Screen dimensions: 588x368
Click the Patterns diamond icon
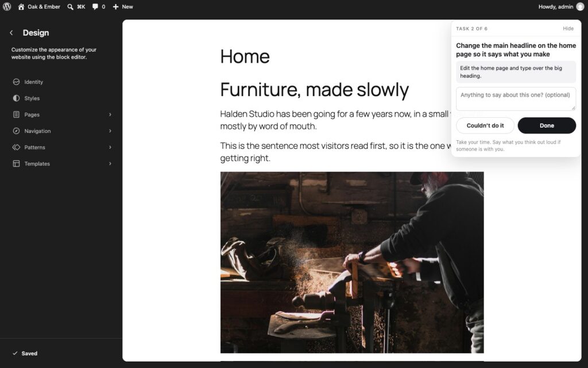point(16,147)
